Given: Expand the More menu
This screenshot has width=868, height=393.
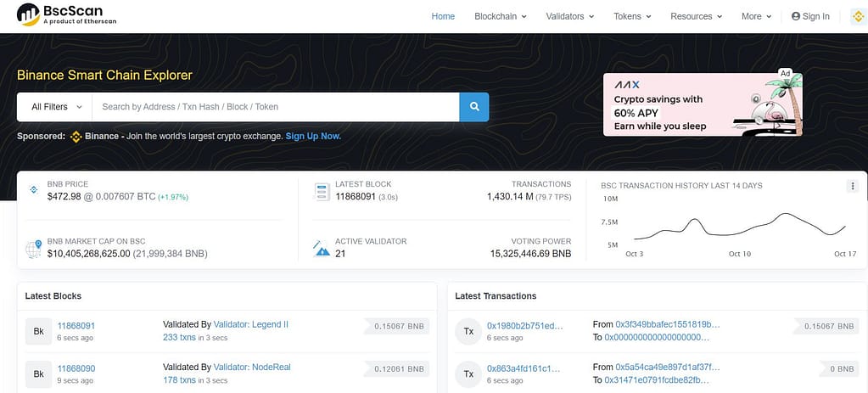Looking at the screenshot, I should 757,17.
